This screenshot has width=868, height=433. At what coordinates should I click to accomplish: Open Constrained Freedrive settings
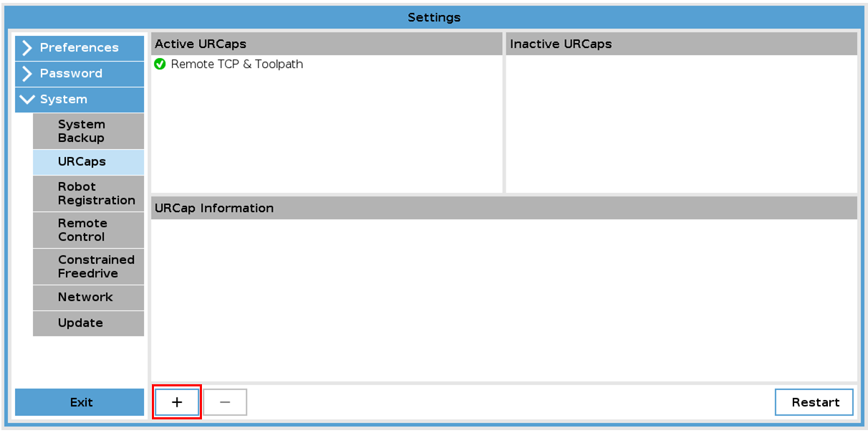pos(88,267)
